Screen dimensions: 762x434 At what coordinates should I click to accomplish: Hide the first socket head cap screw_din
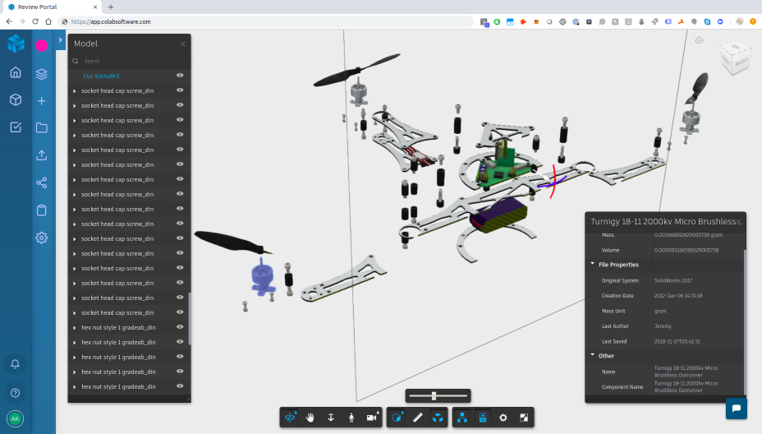[x=180, y=90]
